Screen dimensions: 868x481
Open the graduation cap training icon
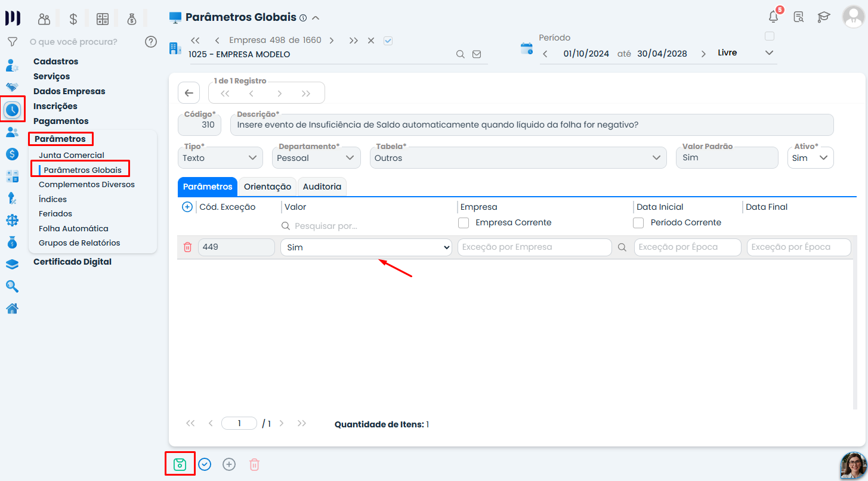click(824, 17)
